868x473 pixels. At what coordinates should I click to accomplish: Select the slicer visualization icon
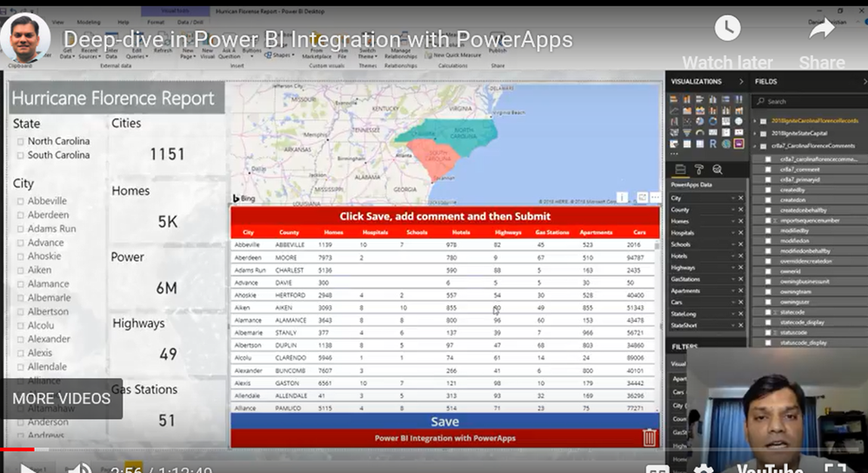tap(674, 143)
